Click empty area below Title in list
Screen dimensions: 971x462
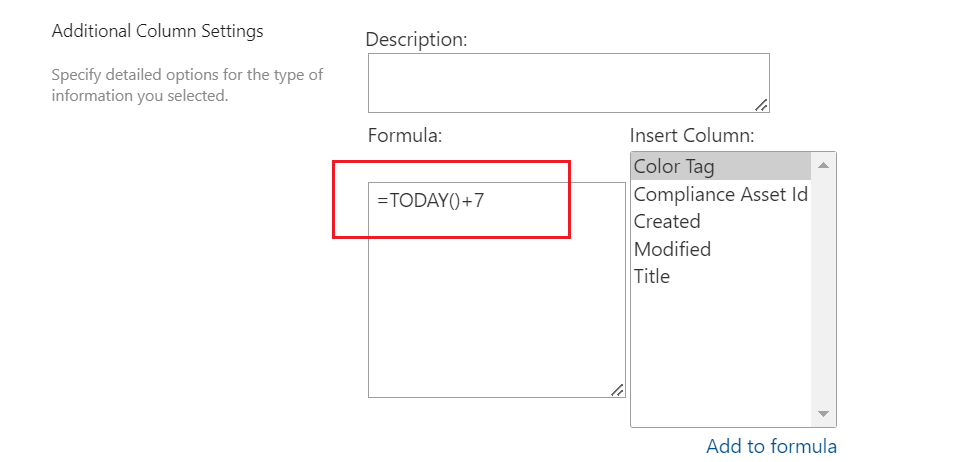pyautogui.click(x=720, y=350)
